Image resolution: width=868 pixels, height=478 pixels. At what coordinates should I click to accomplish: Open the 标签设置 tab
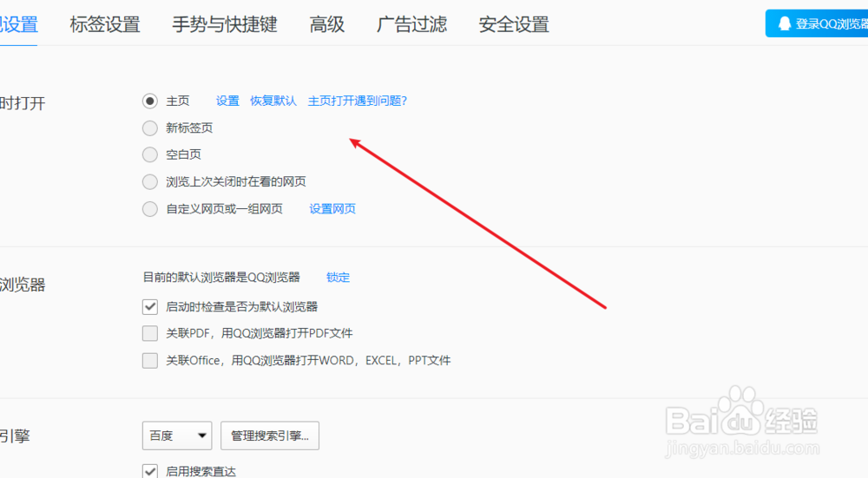105,24
